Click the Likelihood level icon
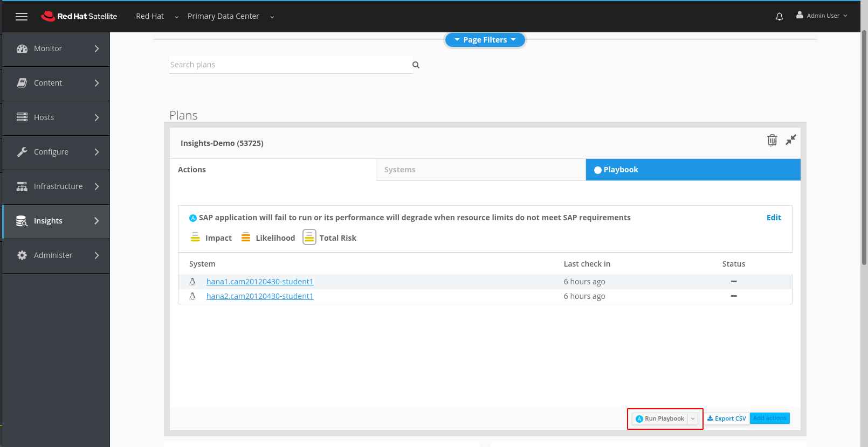 (x=246, y=238)
